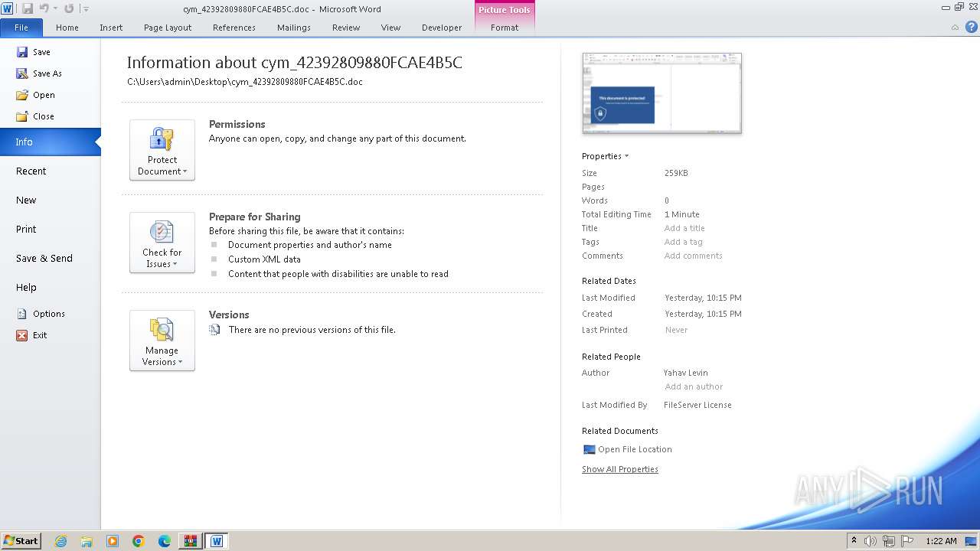The image size is (980, 551).
Task: Open the File tab
Action: pyautogui.click(x=21, y=28)
